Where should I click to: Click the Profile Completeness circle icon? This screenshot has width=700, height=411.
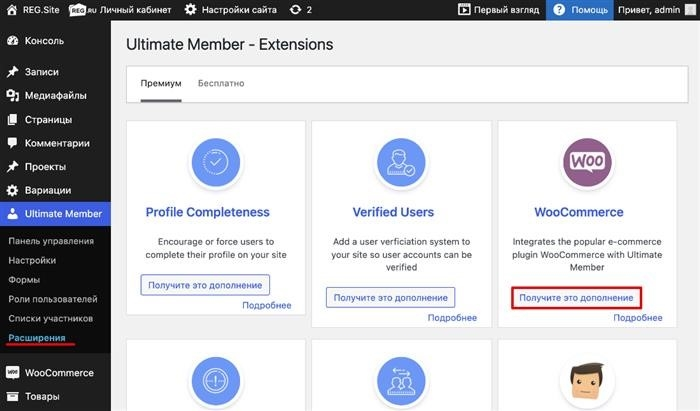(216, 162)
